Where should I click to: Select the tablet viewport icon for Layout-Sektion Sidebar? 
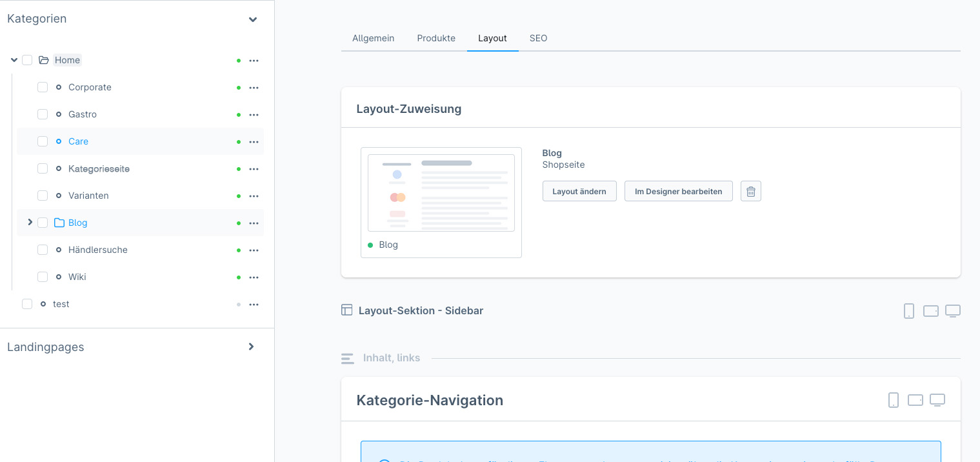click(x=930, y=310)
